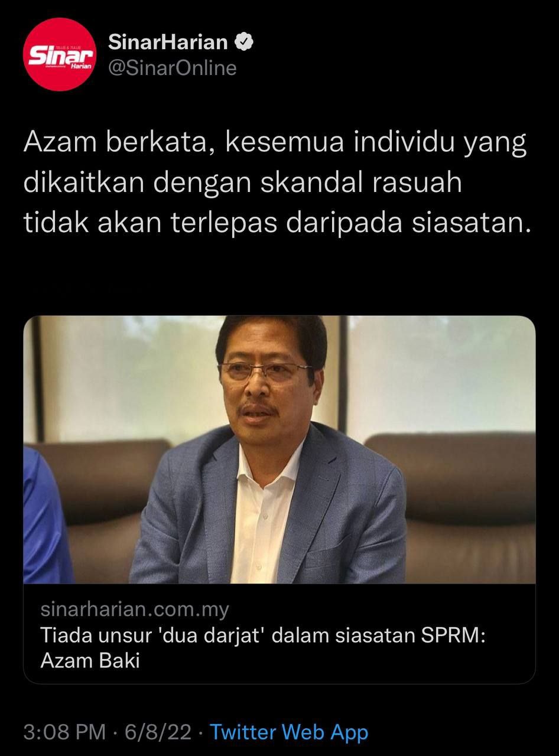Image resolution: width=559 pixels, height=756 pixels.
Task: Click the 6/8/22 date
Action: 158,732
